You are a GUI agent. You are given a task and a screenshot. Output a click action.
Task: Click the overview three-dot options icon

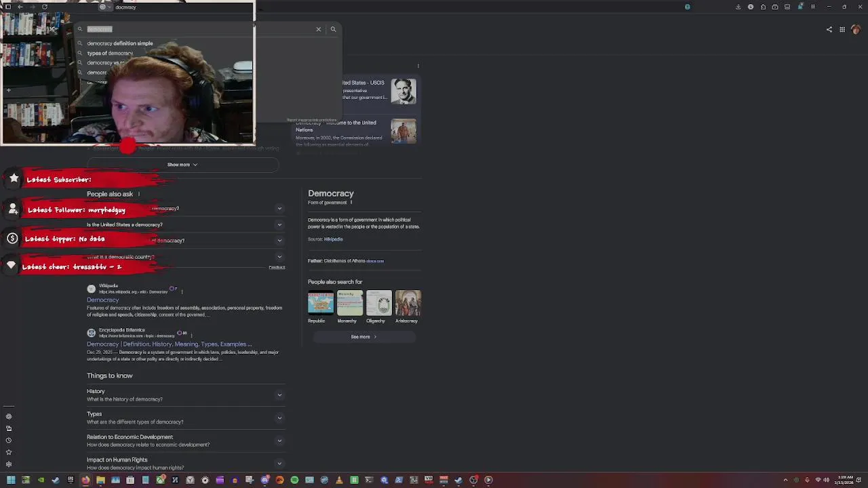click(418, 66)
